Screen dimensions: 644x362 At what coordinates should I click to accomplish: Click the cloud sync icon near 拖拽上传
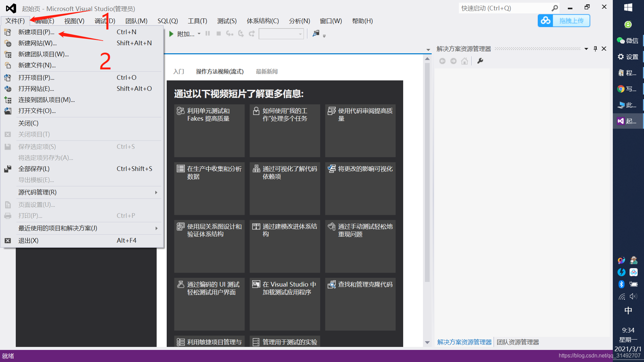point(545,20)
